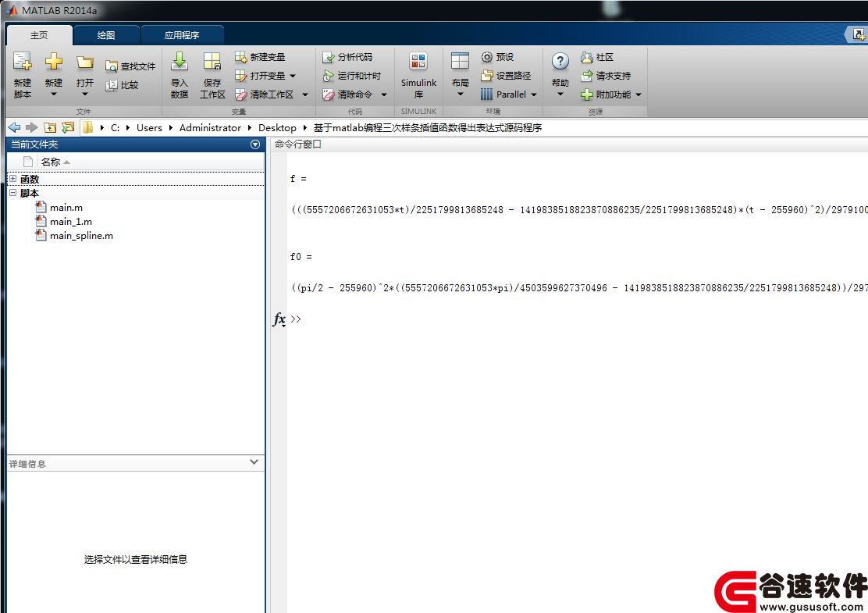Switch to the Apps (应用程序) tab
Screen dimensions: 868x613
tap(182, 35)
